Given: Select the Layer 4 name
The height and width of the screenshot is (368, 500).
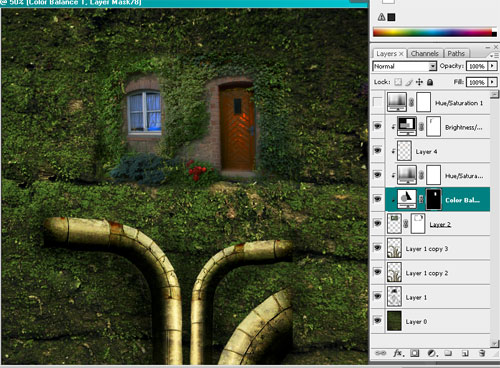Looking at the screenshot, I should (426, 152).
